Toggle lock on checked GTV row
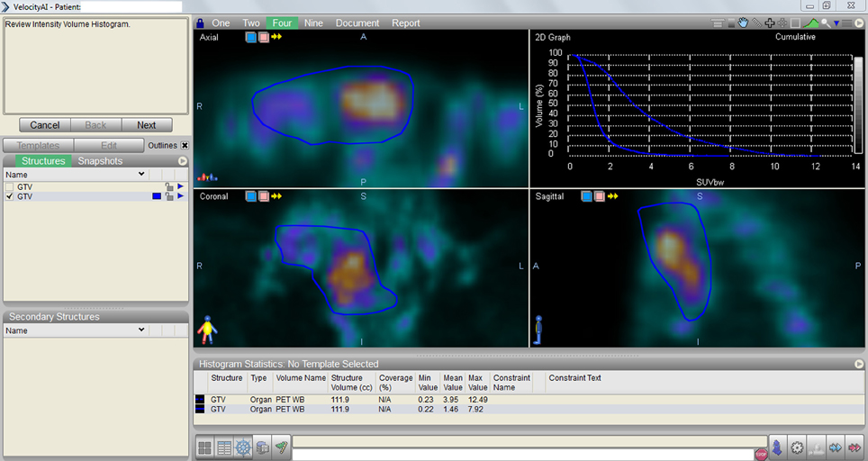Image resolution: width=868 pixels, height=461 pixels. 169,196
